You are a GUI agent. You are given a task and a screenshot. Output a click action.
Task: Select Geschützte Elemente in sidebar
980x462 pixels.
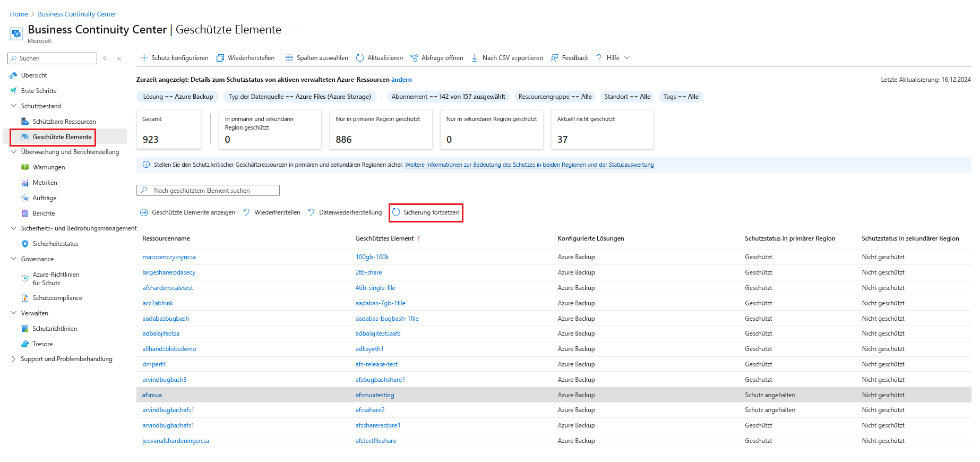point(62,137)
